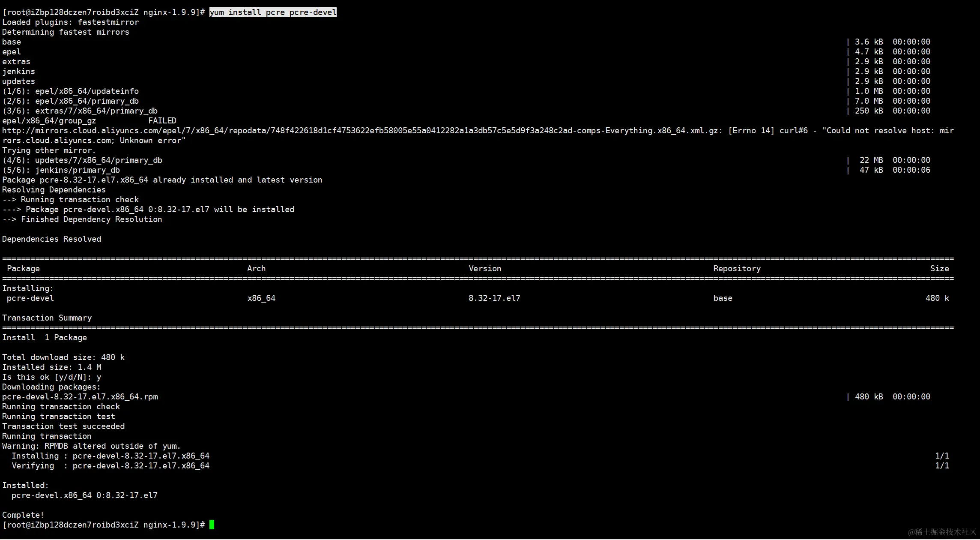
Task: Click 'Is this ok [y/d/N]: y' prompt
Action: pyautogui.click(x=52, y=377)
